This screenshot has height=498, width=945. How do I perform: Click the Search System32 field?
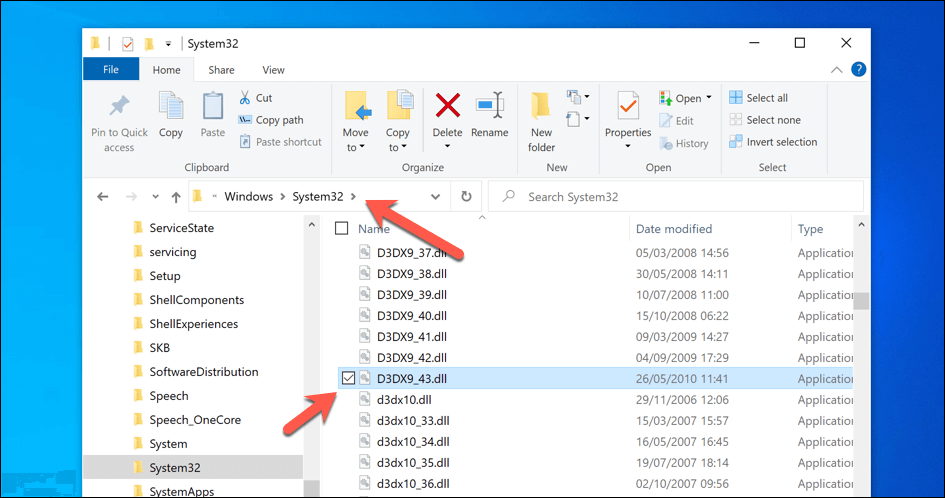675,197
